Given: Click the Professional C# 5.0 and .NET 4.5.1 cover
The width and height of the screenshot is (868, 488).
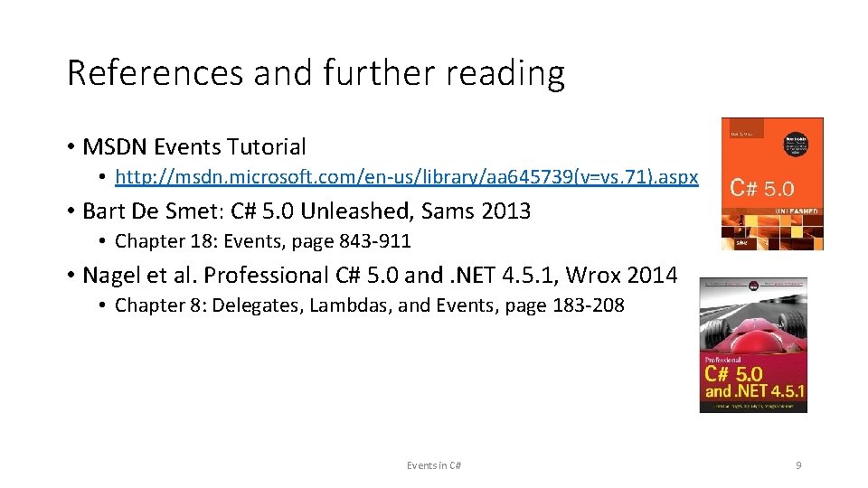Looking at the screenshot, I should click(x=753, y=345).
